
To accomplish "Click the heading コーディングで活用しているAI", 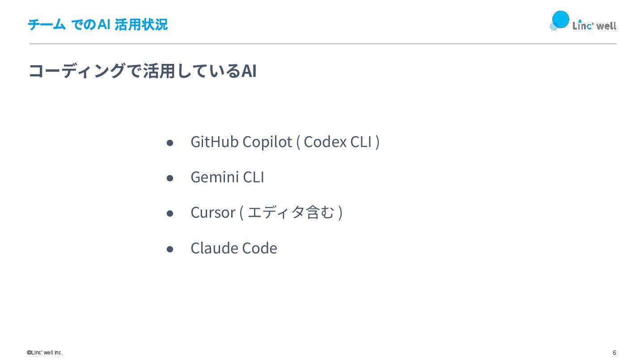I will pyautogui.click(x=143, y=71).
